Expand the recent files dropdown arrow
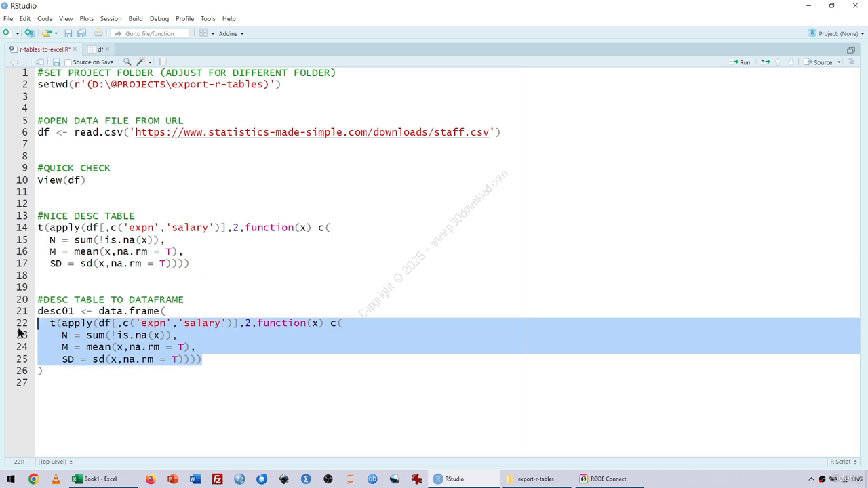The width and height of the screenshot is (868, 488). point(55,33)
